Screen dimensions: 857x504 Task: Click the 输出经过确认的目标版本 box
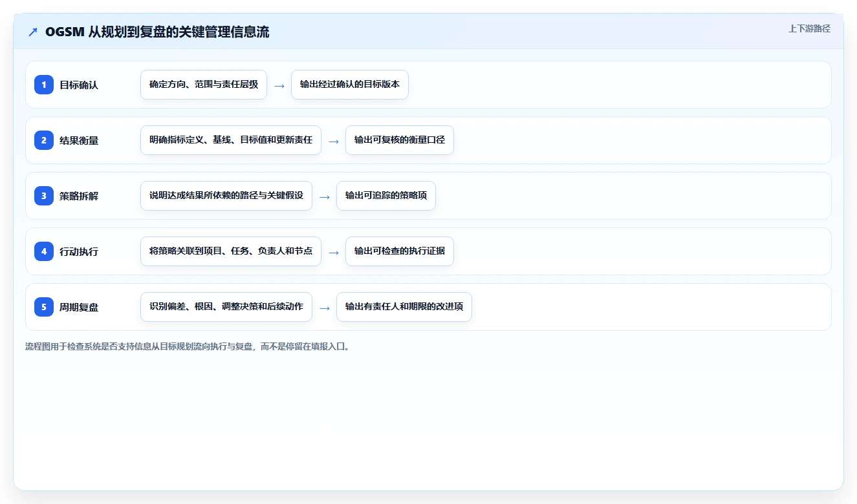point(350,85)
